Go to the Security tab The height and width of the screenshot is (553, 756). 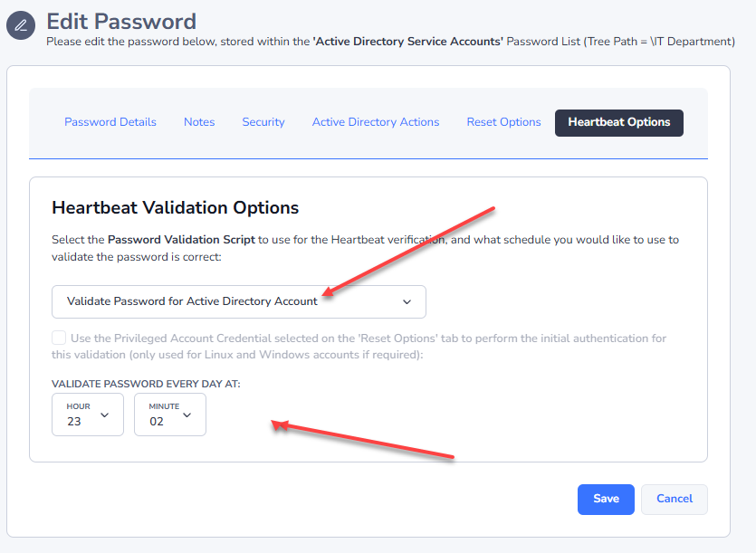[x=263, y=122]
